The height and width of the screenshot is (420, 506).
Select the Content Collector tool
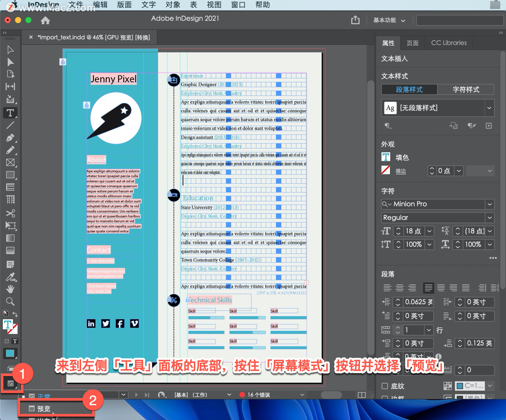[10, 99]
